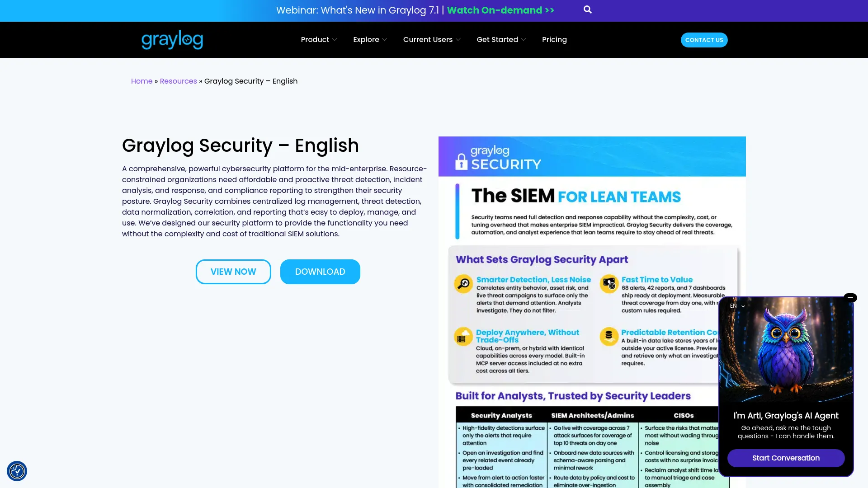This screenshot has width=868, height=488.
Task: Click the Fast Time to Value icon
Action: [609, 284]
